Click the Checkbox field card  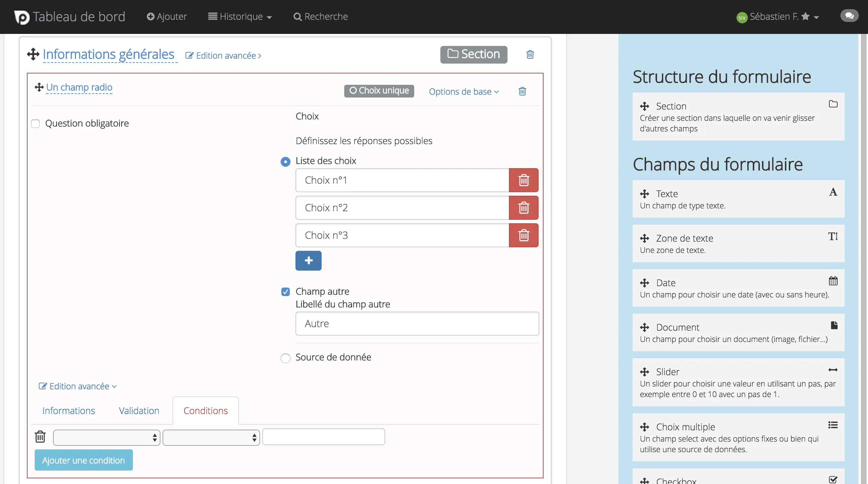coord(739,477)
